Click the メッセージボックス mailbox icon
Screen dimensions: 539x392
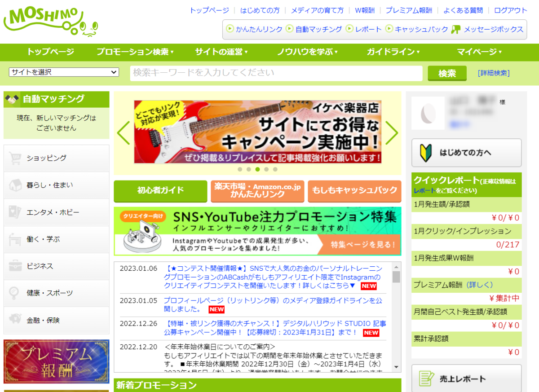[456, 29]
